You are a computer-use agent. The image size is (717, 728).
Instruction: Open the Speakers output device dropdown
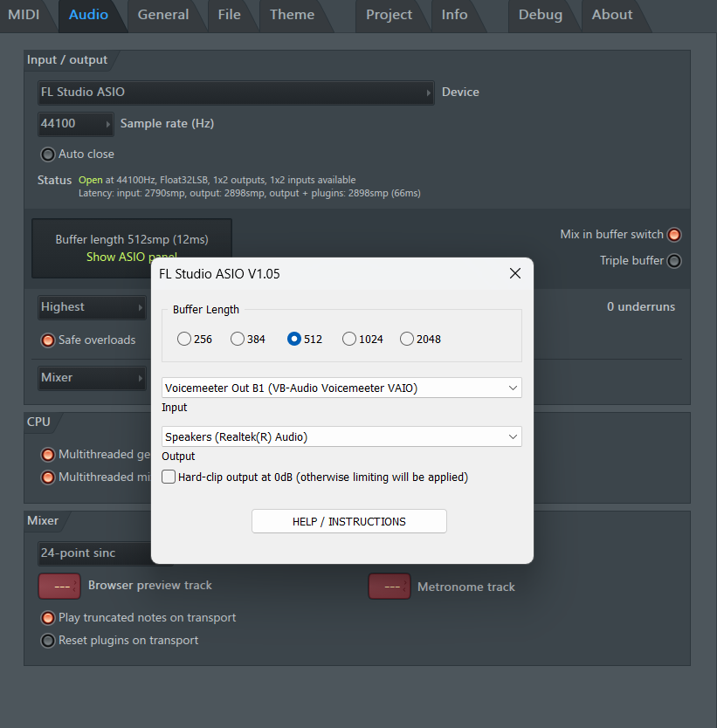(341, 436)
